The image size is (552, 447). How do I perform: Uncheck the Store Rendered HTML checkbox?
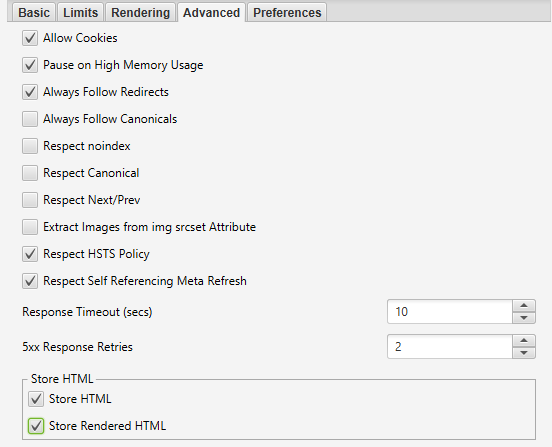[x=36, y=426]
